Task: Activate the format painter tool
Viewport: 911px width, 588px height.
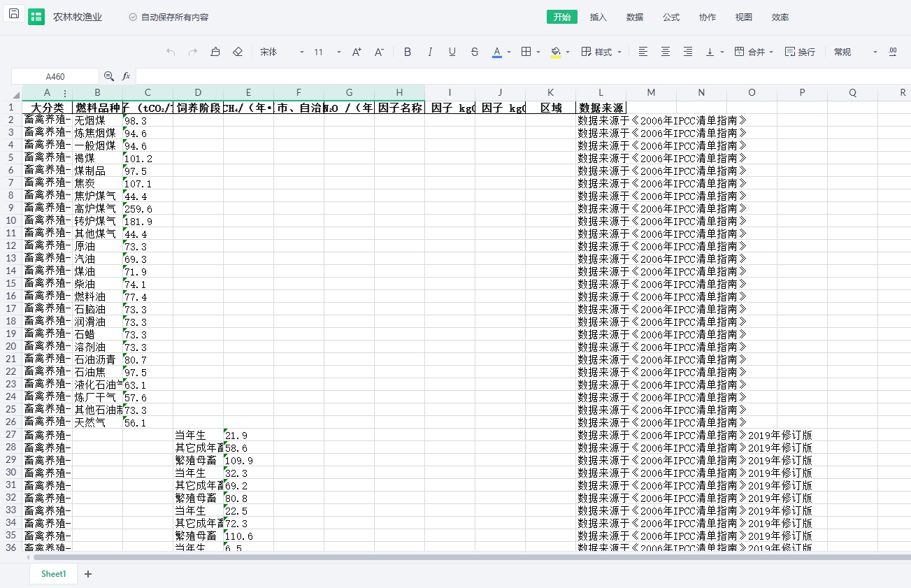Action: tap(215, 52)
